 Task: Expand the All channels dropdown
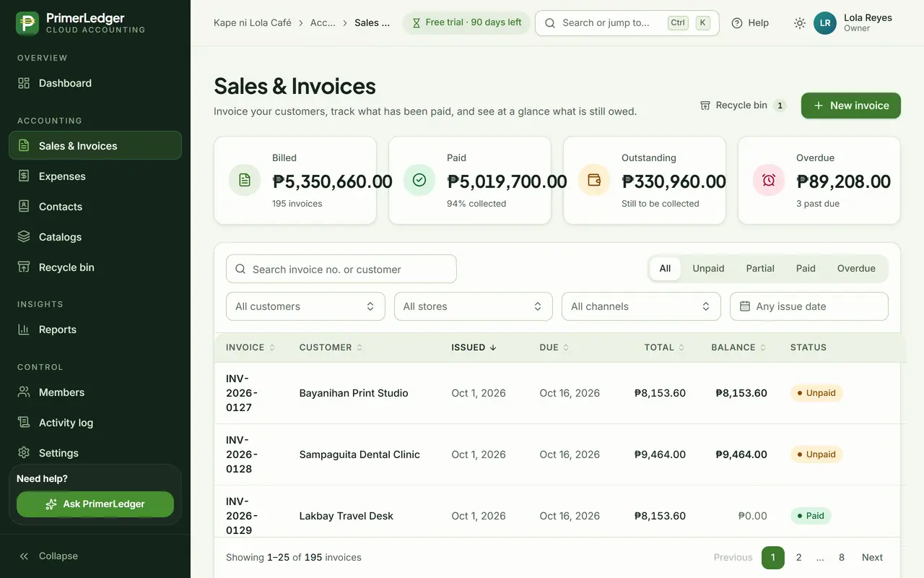[x=641, y=306]
